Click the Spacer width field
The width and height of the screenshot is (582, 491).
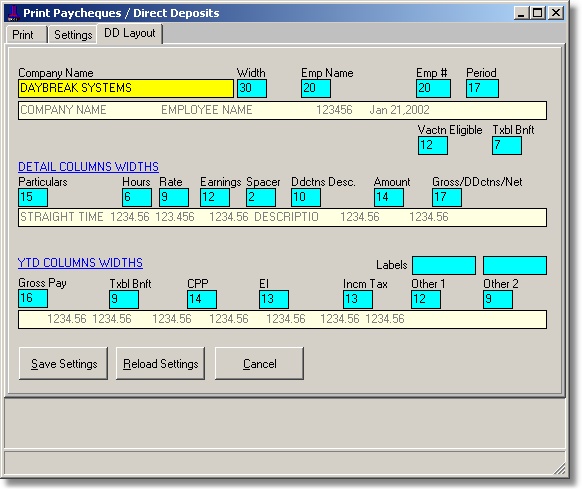click(x=261, y=197)
